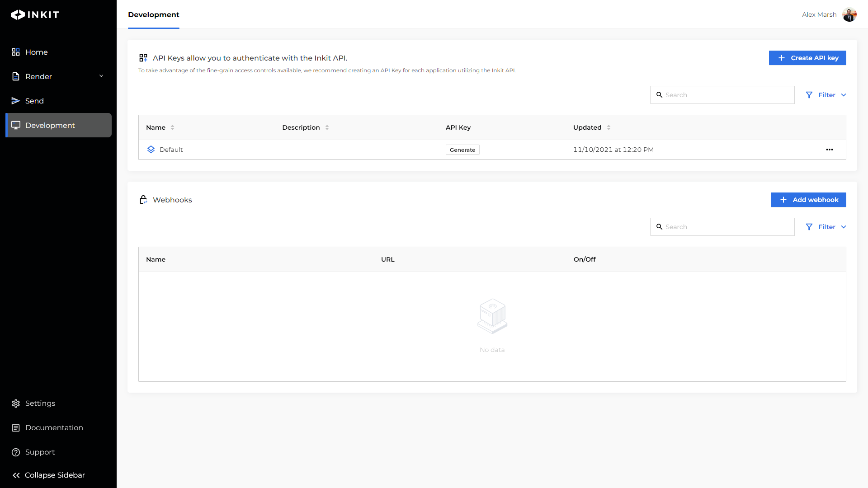Click Create API key button
The width and height of the screenshot is (868, 488).
coord(807,58)
